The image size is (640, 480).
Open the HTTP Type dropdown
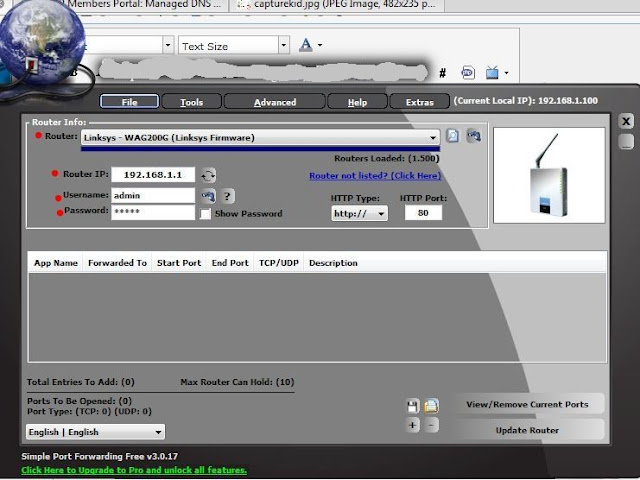coord(360,213)
